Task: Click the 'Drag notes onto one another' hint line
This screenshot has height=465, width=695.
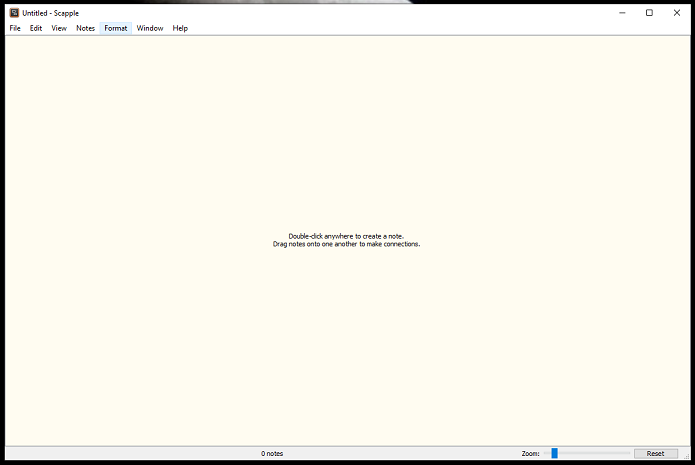Action: point(346,244)
